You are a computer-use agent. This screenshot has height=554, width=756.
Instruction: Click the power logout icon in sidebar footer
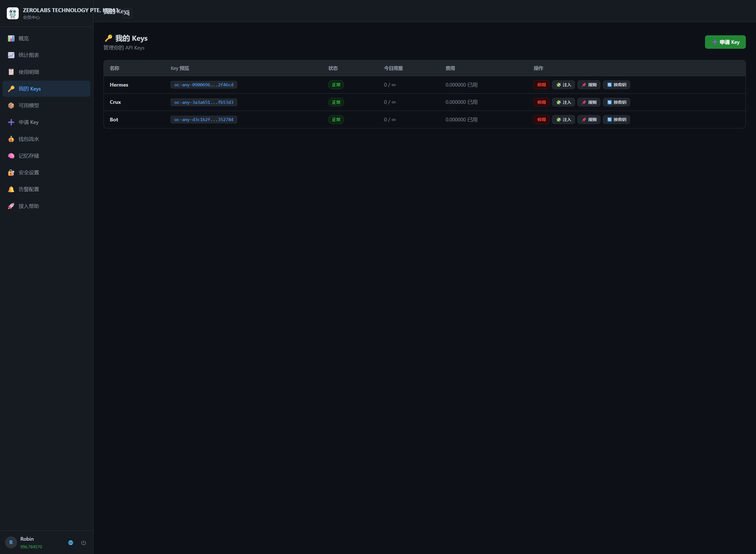point(83,543)
